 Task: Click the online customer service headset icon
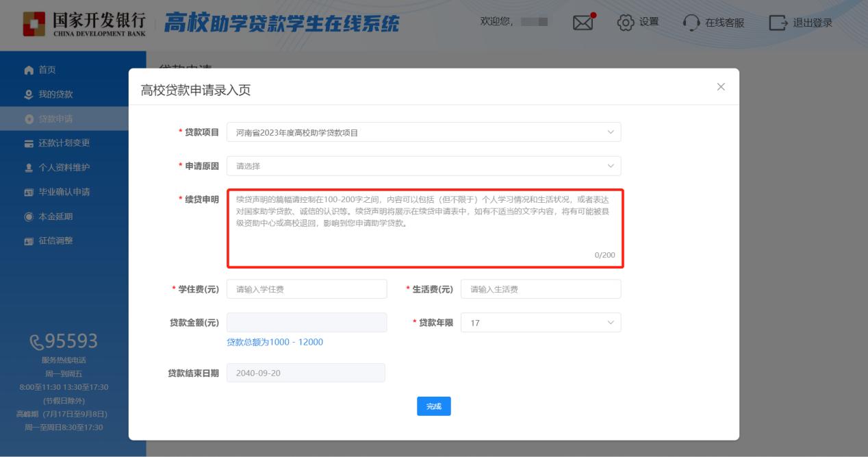coord(691,23)
